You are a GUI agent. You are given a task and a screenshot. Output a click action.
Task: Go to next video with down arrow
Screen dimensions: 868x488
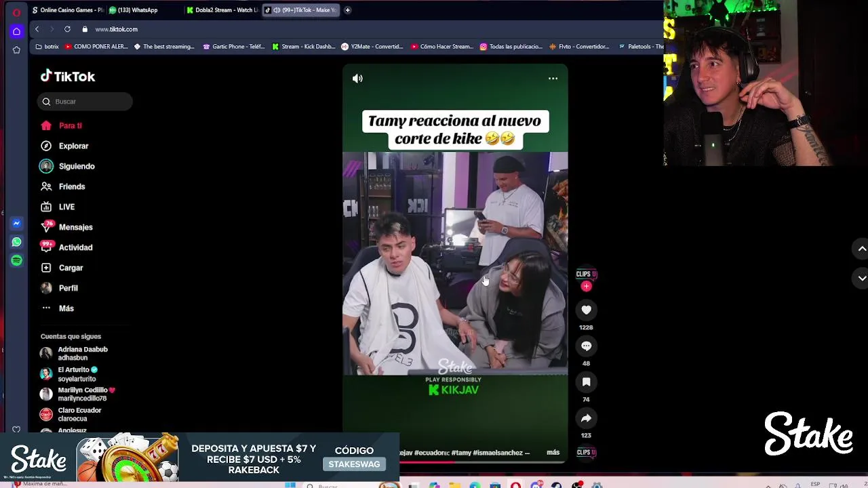click(x=862, y=278)
